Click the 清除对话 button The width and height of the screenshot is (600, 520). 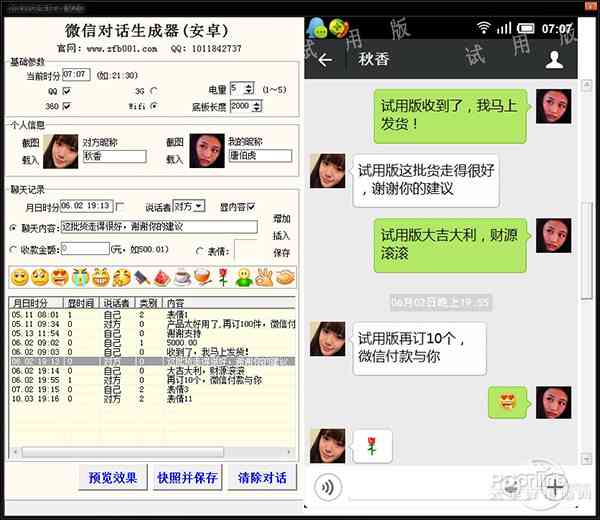pyautogui.click(x=262, y=477)
